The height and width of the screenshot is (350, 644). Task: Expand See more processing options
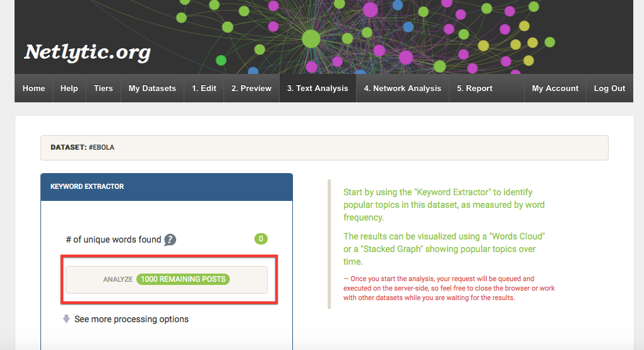[x=131, y=319]
